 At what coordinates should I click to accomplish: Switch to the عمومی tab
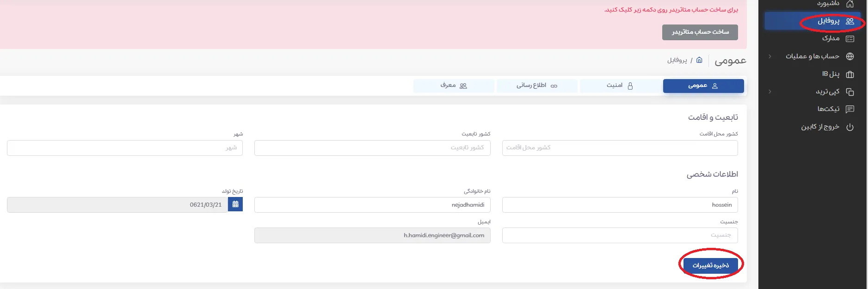tap(703, 86)
